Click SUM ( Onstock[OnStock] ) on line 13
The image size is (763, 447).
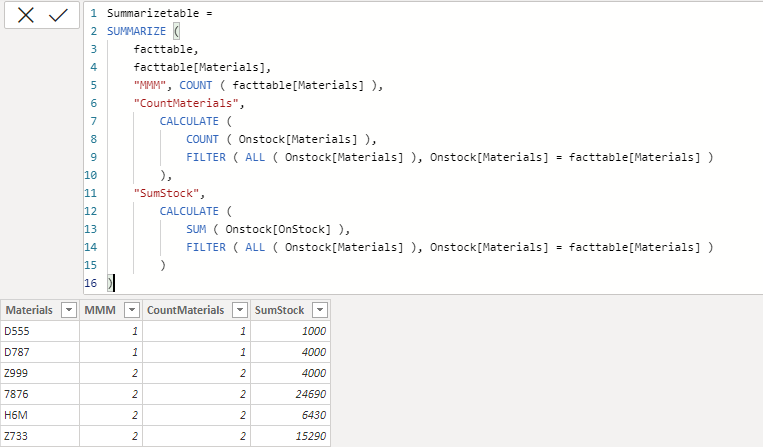tap(265, 229)
